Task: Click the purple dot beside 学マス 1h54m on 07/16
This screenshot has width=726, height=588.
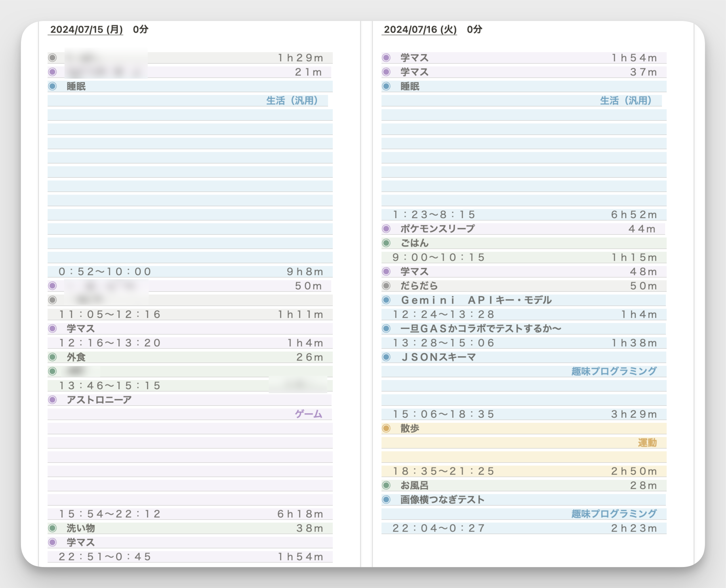Action: point(386,58)
